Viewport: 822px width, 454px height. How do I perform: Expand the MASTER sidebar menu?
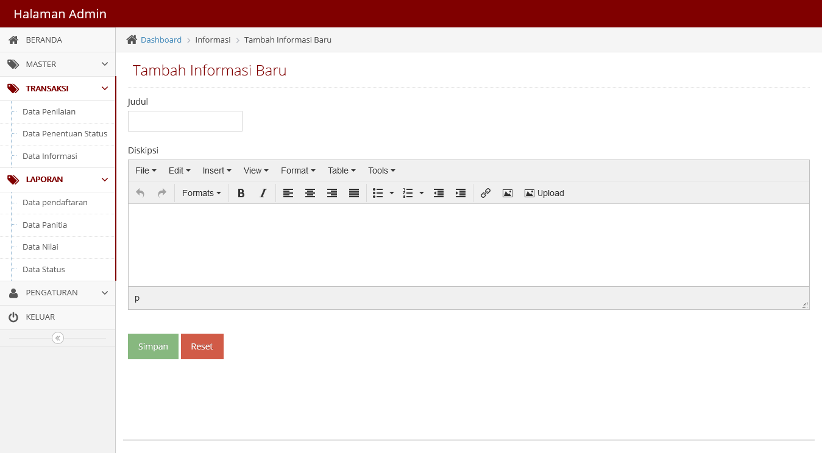coord(58,64)
